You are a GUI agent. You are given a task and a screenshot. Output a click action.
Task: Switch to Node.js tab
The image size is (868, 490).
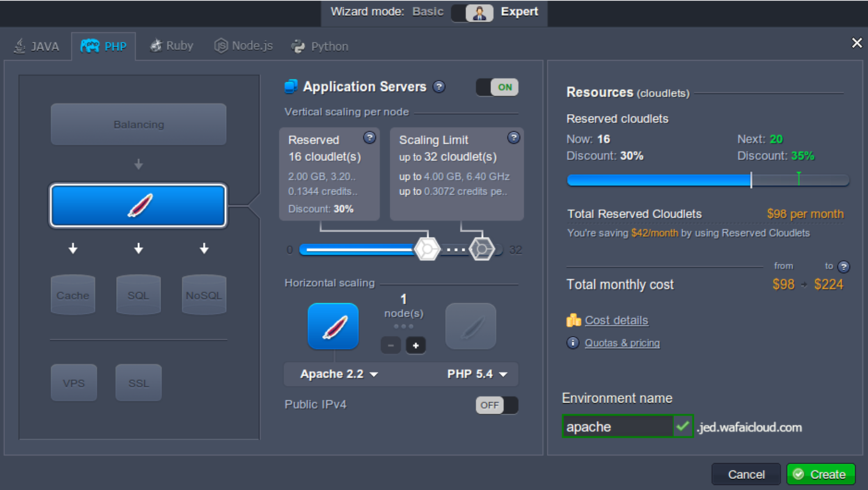click(x=244, y=46)
